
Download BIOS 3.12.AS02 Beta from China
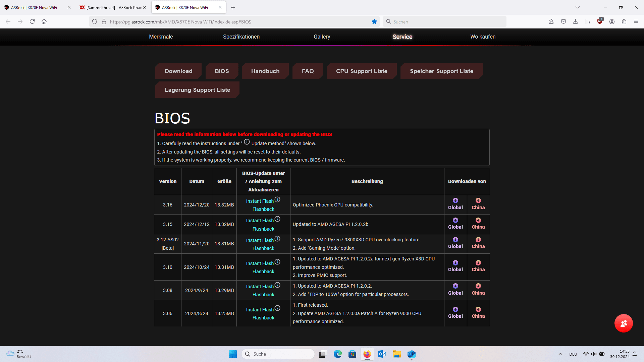tap(478, 243)
